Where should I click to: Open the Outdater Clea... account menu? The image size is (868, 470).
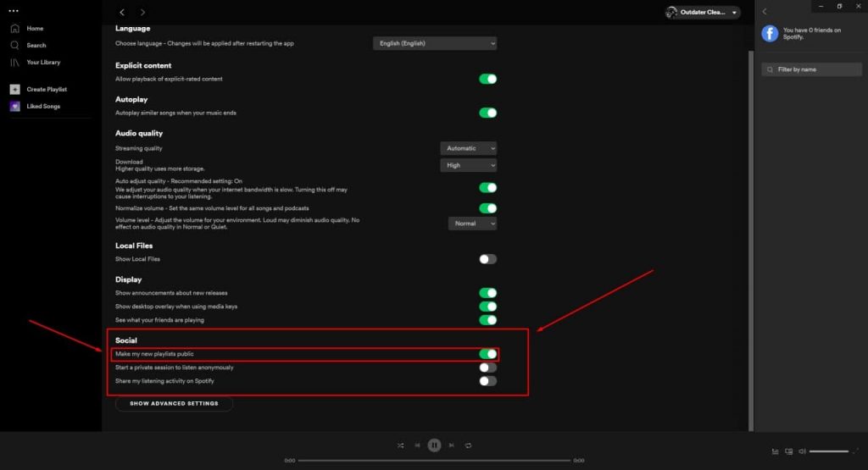click(703, 12)
